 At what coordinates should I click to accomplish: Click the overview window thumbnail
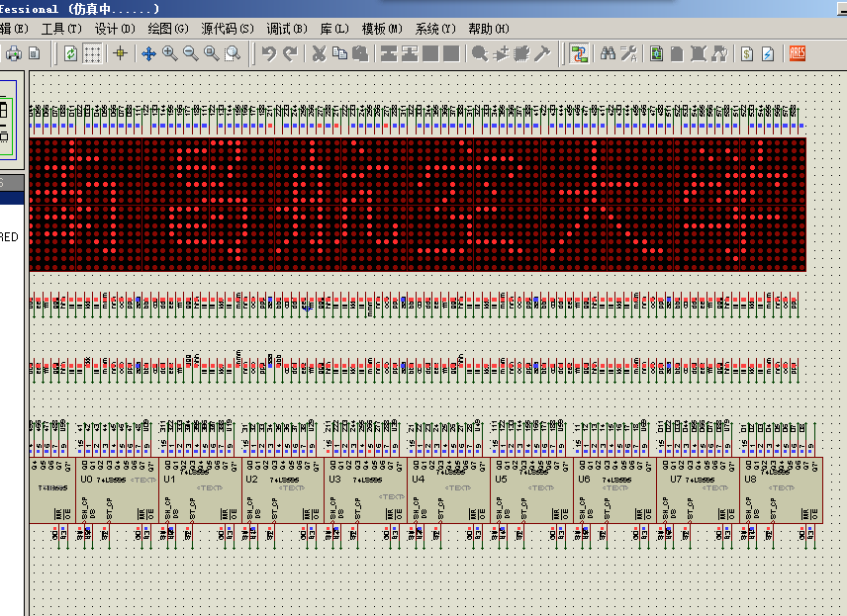[x=10, y=119]
